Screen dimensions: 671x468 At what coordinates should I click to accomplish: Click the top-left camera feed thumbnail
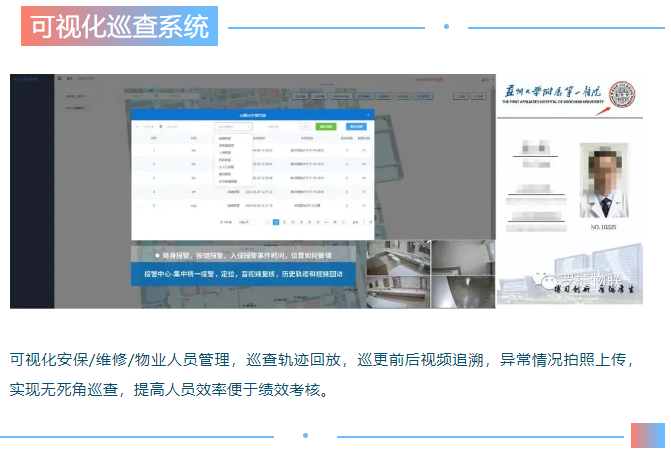point(397,256)
